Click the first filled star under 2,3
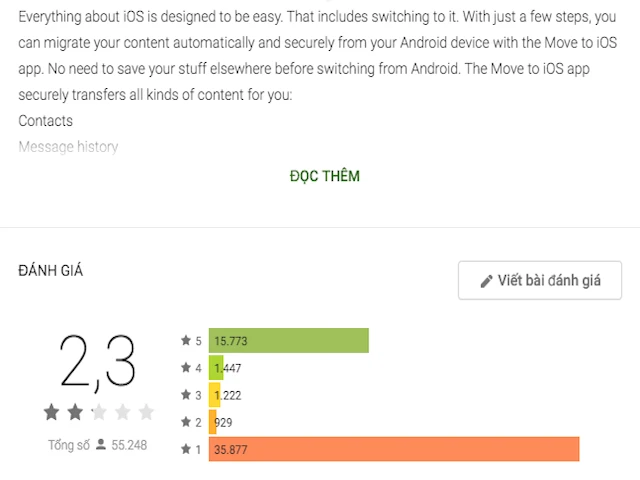This screenshot has width=640, height=480. (x=51, y=412)
